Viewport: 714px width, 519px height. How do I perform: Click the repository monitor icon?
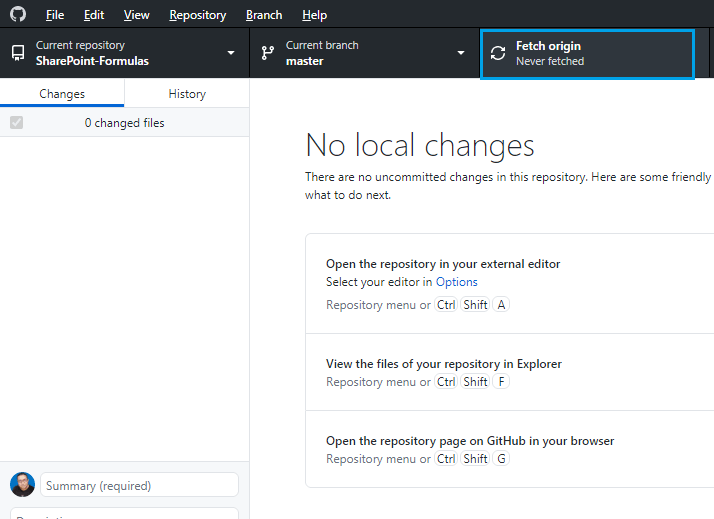(18, 53)
